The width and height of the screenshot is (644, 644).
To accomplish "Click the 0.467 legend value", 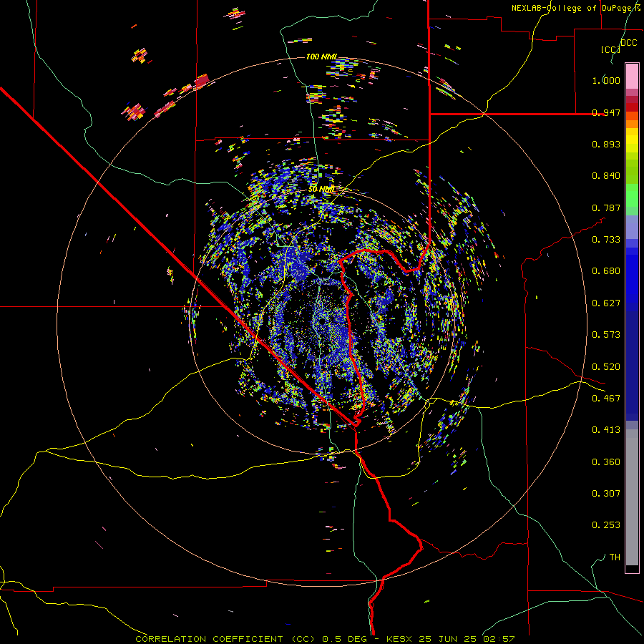I will point(606,399).
